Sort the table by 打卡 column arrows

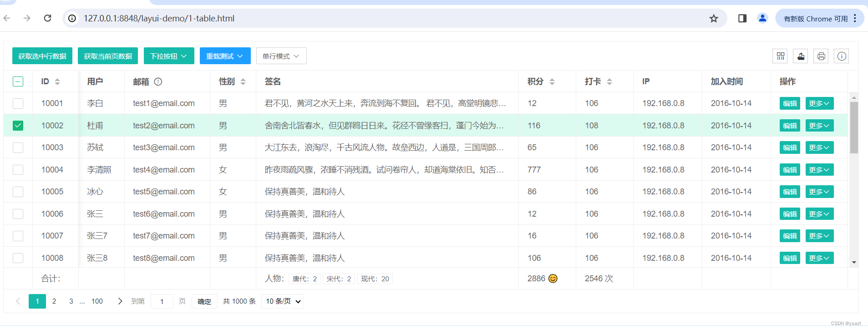[609, 82]
